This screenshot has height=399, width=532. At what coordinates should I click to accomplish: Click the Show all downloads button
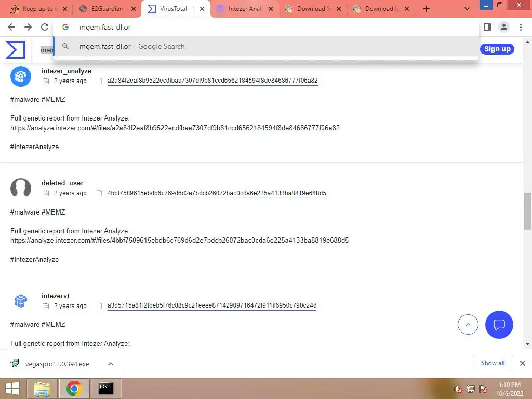tap(493, 363)
